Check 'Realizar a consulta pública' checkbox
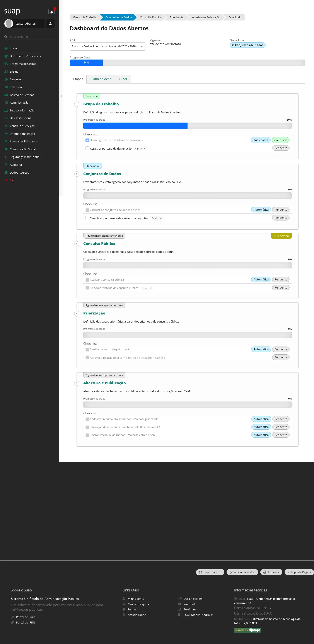 pos(87,280)
